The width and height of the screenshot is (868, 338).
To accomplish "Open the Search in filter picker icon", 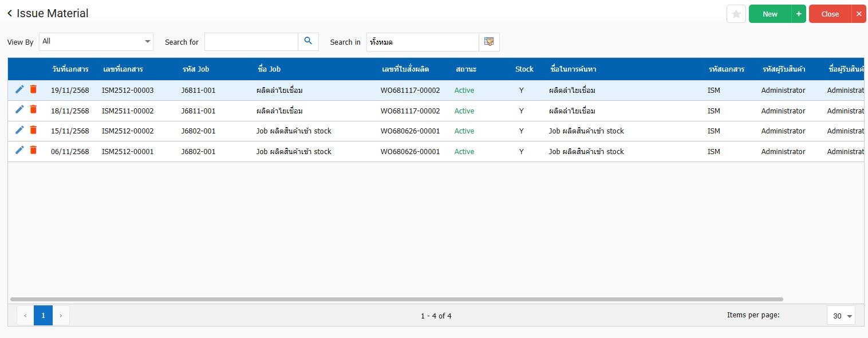I will pyautogui.click(x=489, y=42).
